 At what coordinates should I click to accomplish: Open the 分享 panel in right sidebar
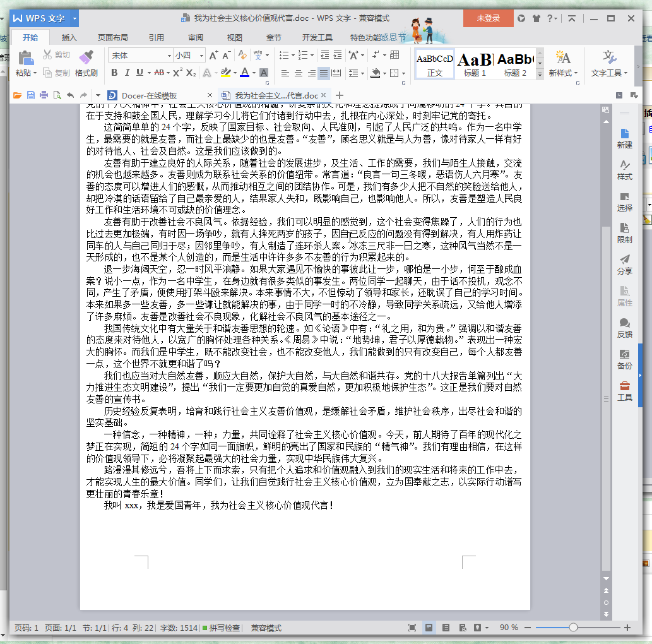[624, 263]
